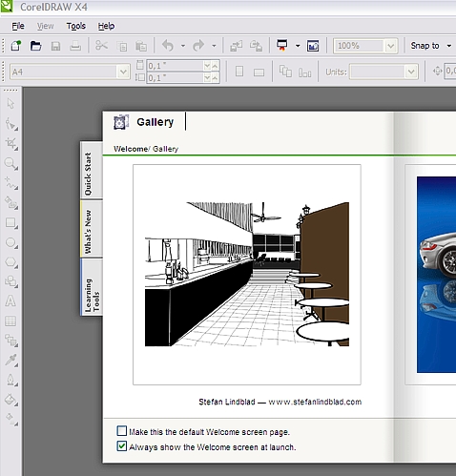The width and height of the screenshot is (456, 476).
Task: Click the Copy icon
Action: coord(121,47)
